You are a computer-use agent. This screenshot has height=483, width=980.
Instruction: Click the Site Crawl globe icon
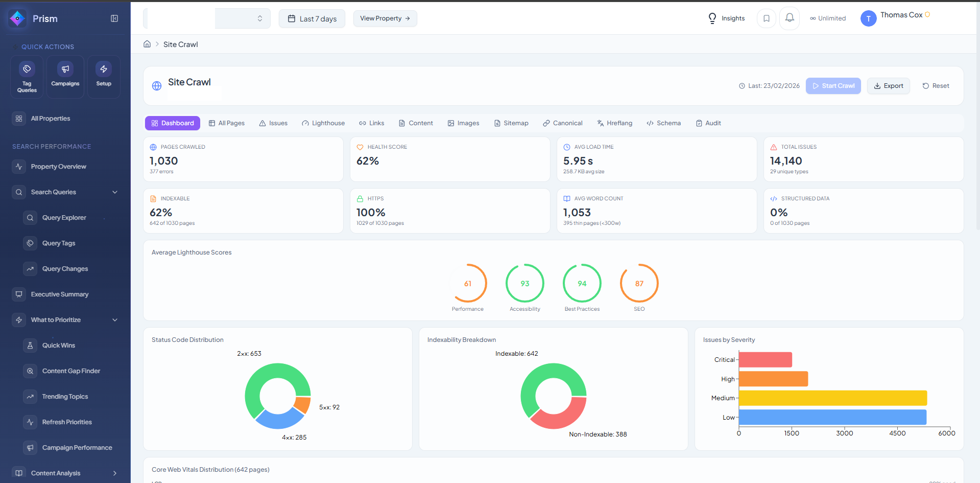click(157, 86)
